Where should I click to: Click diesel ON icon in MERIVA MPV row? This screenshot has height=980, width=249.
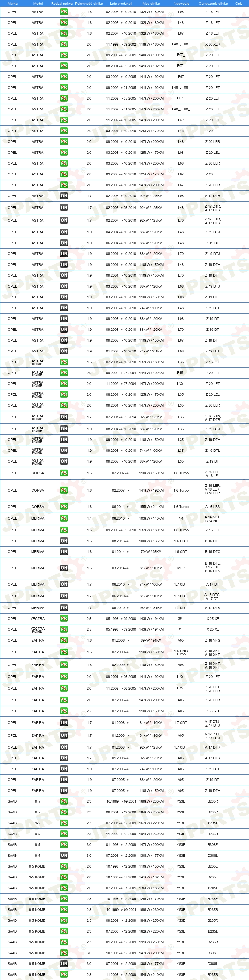[64, 568]
